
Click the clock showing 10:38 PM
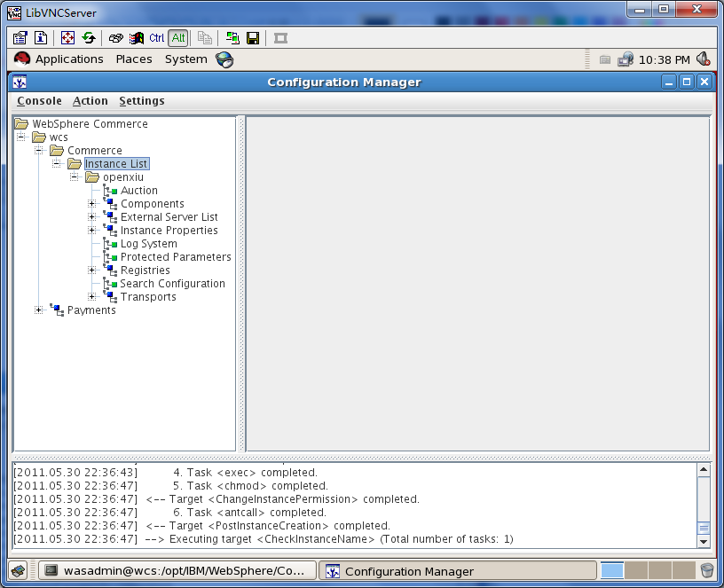click(664, 59)
